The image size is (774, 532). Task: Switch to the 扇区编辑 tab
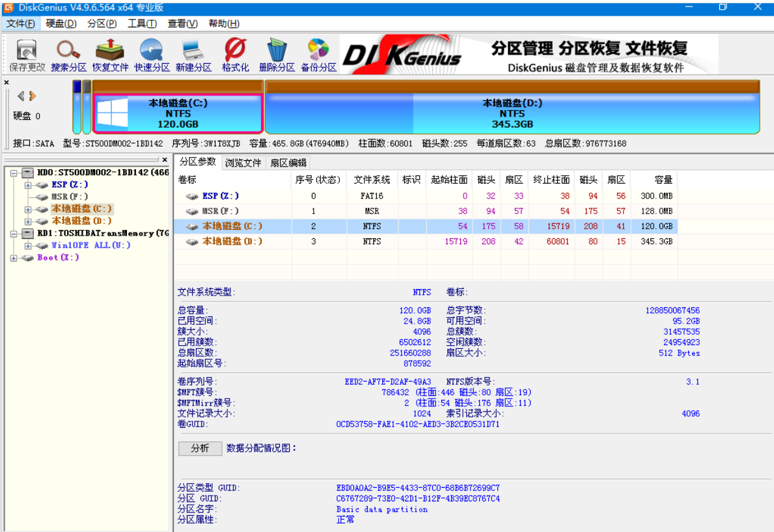click(288, 163)
